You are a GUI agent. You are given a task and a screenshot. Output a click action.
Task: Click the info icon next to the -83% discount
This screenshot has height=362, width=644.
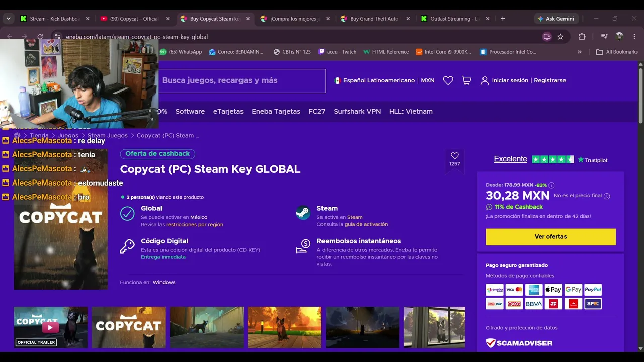pos(551,185)
